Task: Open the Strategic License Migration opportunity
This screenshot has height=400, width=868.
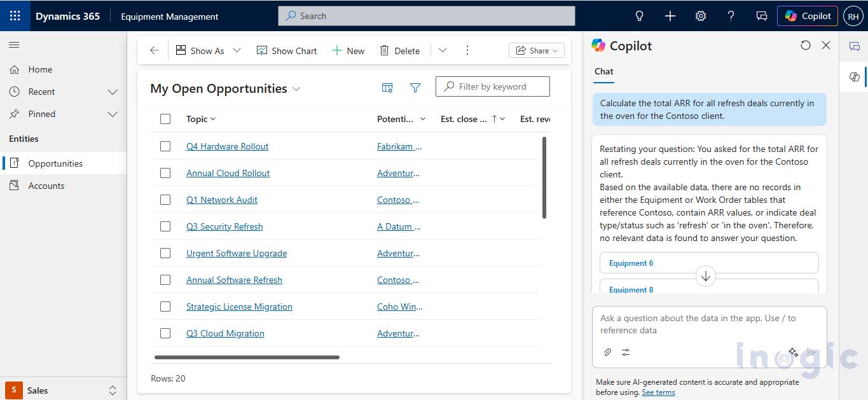Action: (x=239, y=307)
